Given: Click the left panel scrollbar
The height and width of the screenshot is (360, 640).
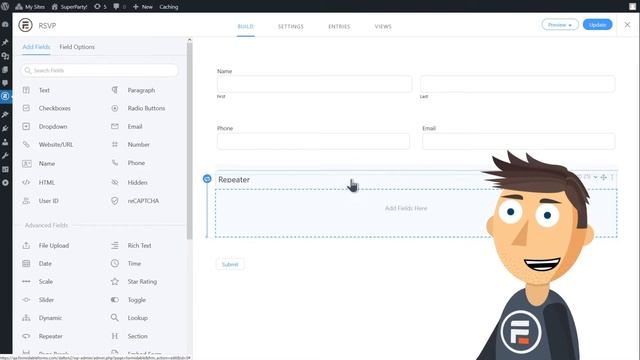Looking at the screenshot, I should [x=189, y=141].
